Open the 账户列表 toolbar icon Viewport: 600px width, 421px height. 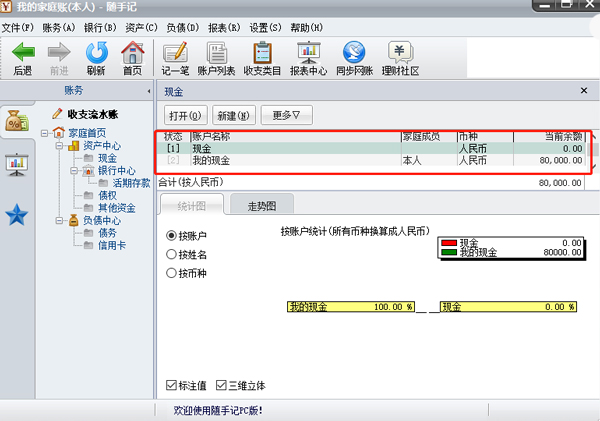216,58
